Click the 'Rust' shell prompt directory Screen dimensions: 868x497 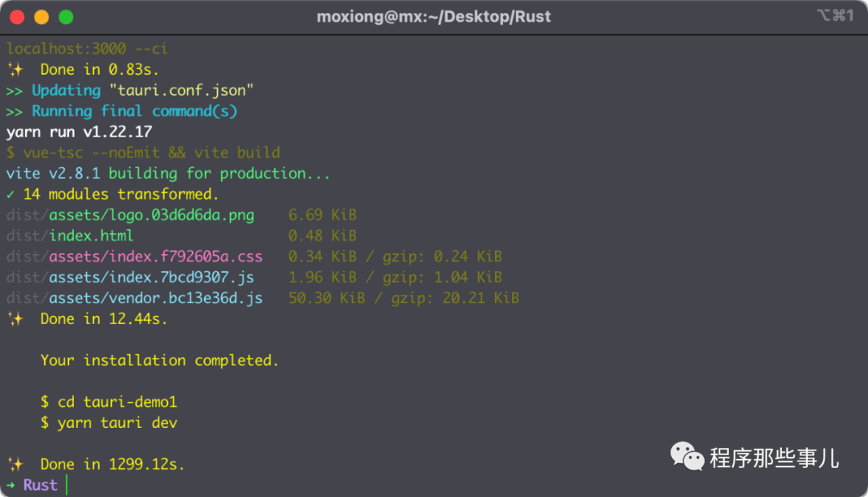40,486
